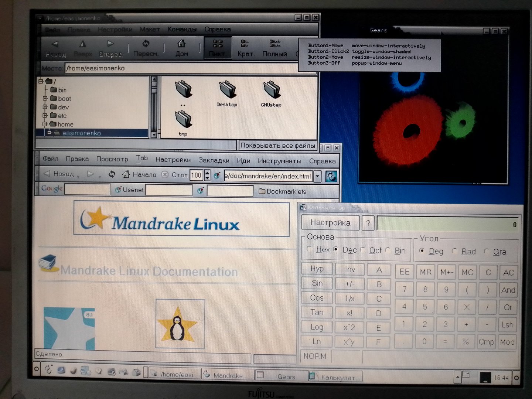Click the Вверх up arrow in file manager
This screenshot has height=399, width=532.
pyautogui.click(x=83, y=44)
